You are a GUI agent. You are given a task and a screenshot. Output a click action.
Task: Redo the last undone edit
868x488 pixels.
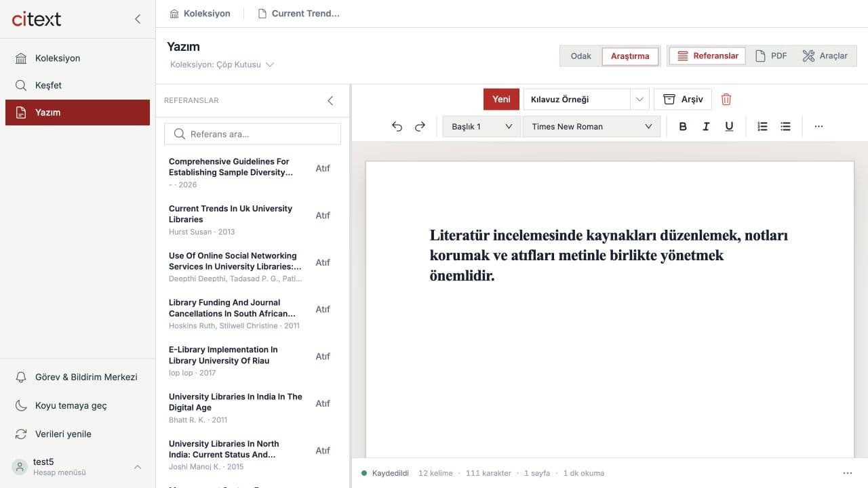point(420,127)
